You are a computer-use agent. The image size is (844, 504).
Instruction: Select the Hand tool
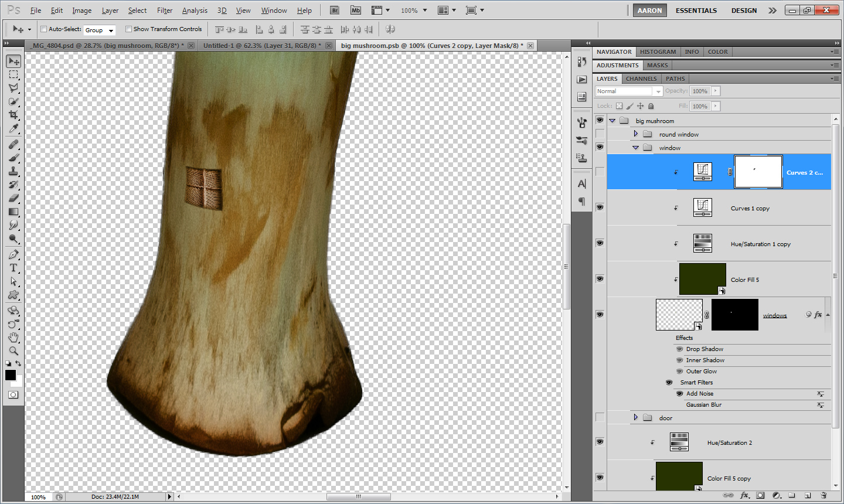(13, 338)
